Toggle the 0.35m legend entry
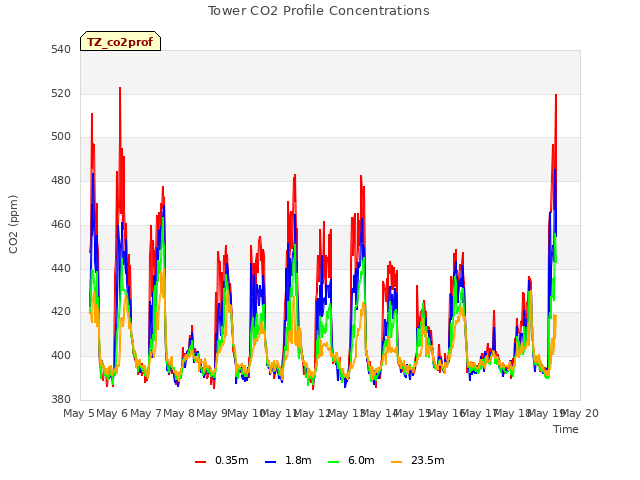 click(222, 460)
